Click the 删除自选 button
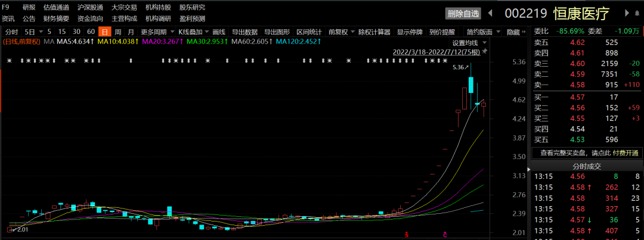The height and width of the screenshot is (240, 644). click(x=463, y=14)
